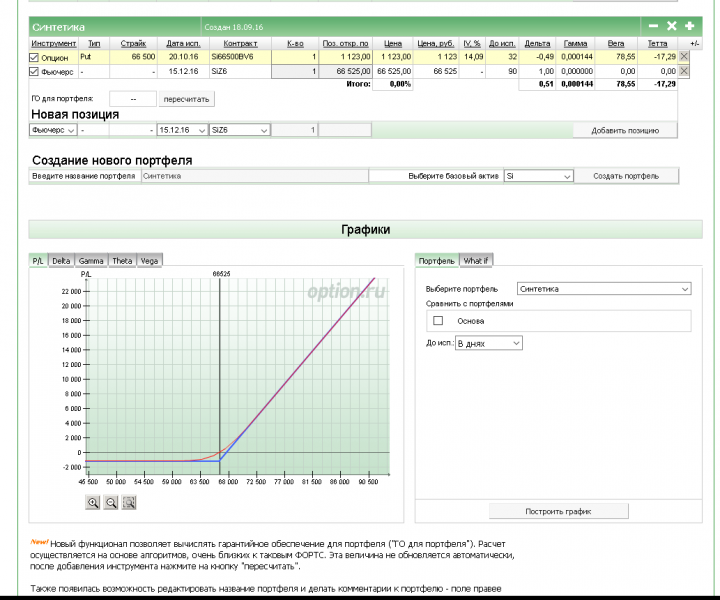This screenshot has height=600, width=720.
Task: Sort by the Дельта column header
Action: pyautogui.click(x=537, y=43)
